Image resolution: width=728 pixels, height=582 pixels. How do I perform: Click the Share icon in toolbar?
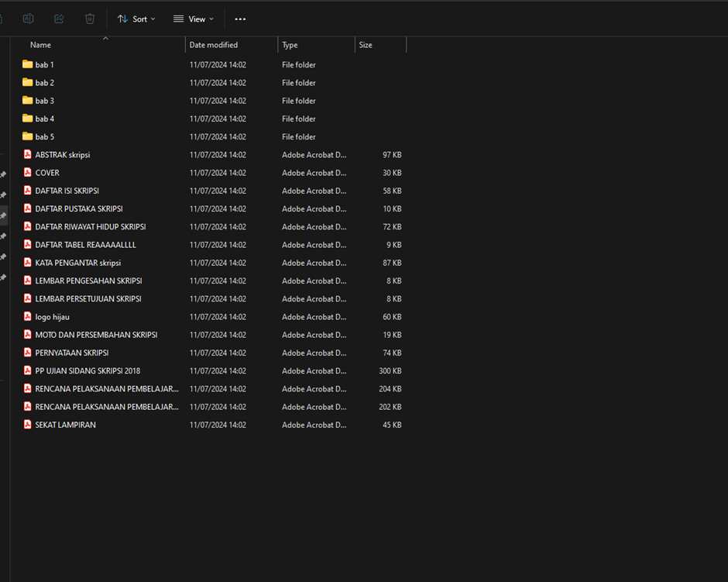(59, 19)
